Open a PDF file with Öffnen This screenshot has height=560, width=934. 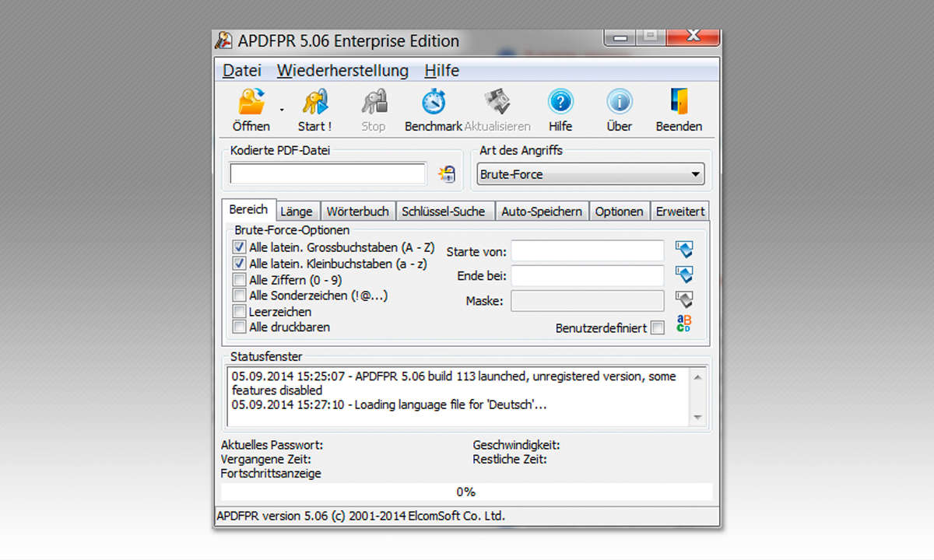pos(251,110)
